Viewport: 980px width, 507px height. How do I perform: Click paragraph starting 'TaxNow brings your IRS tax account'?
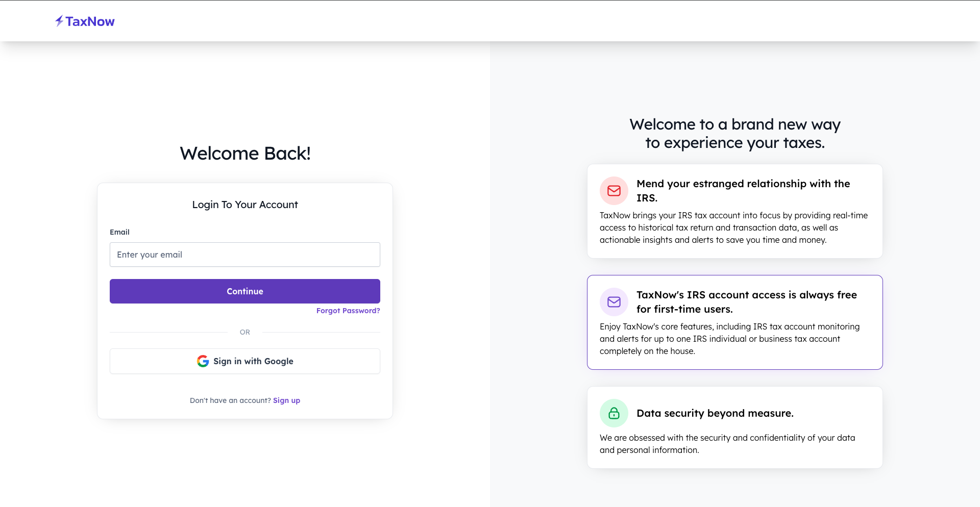point(733,227)
